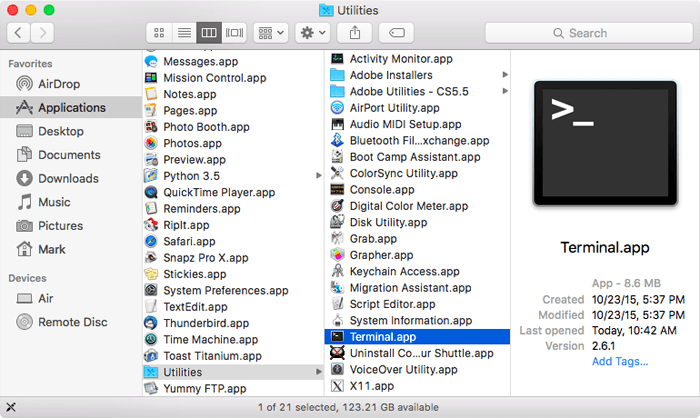Image resolution: width=700 pixels, height=418 pixels.
Task: Select the Grapher.app icon
Action: [x=337, y=255]
